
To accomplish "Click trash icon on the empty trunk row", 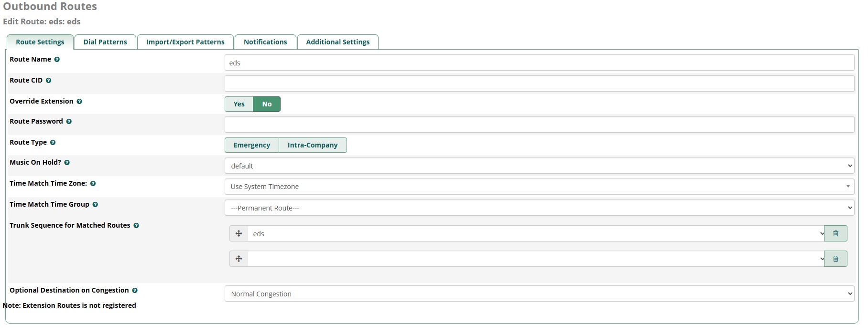I will click(835, 259).
